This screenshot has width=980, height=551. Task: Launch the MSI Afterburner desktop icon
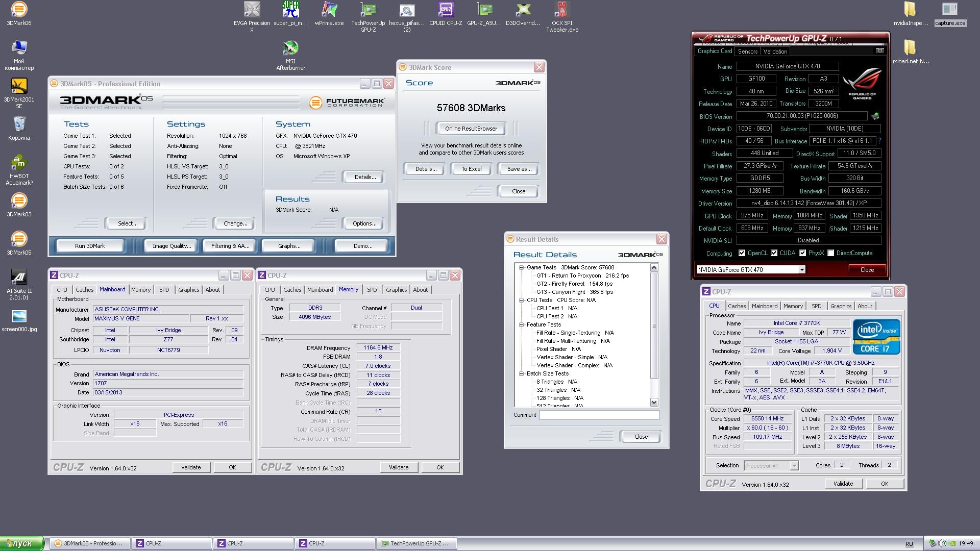pos(290,55)
